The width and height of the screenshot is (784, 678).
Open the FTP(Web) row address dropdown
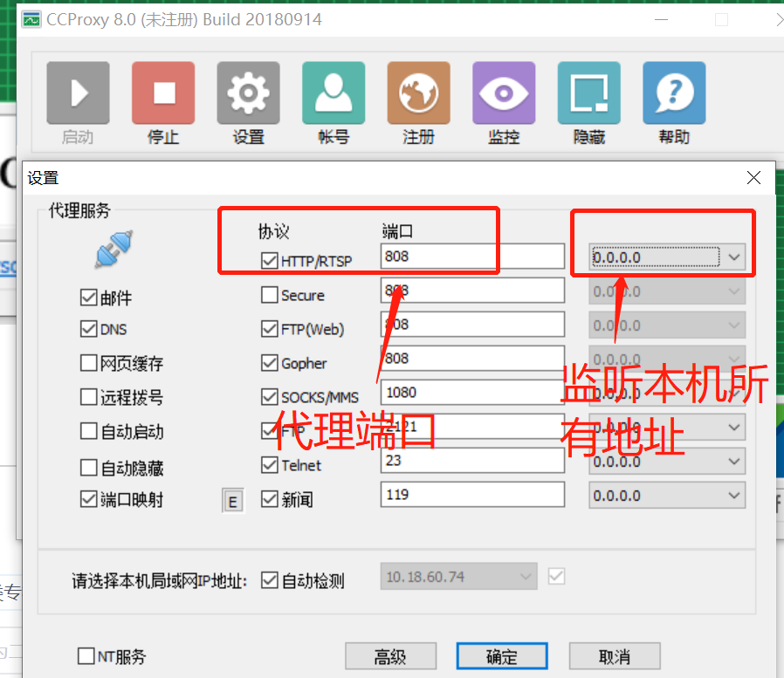coord(667,325)
